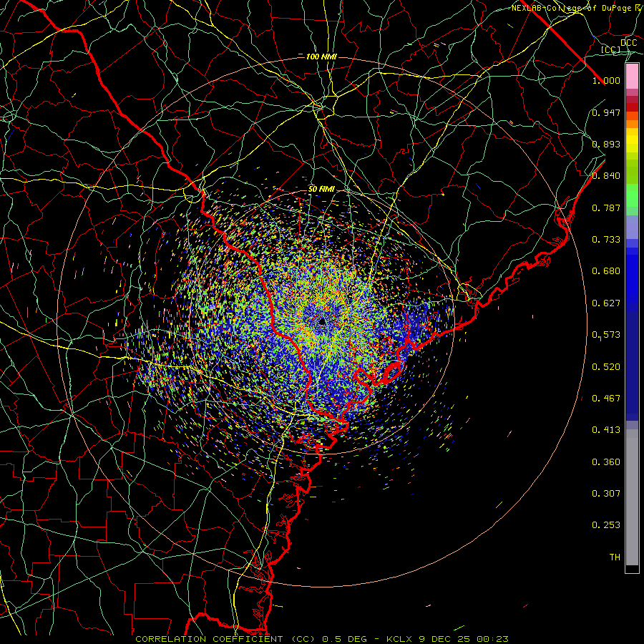Click the DCC product label
644x644 pixels.
[628, 43]
